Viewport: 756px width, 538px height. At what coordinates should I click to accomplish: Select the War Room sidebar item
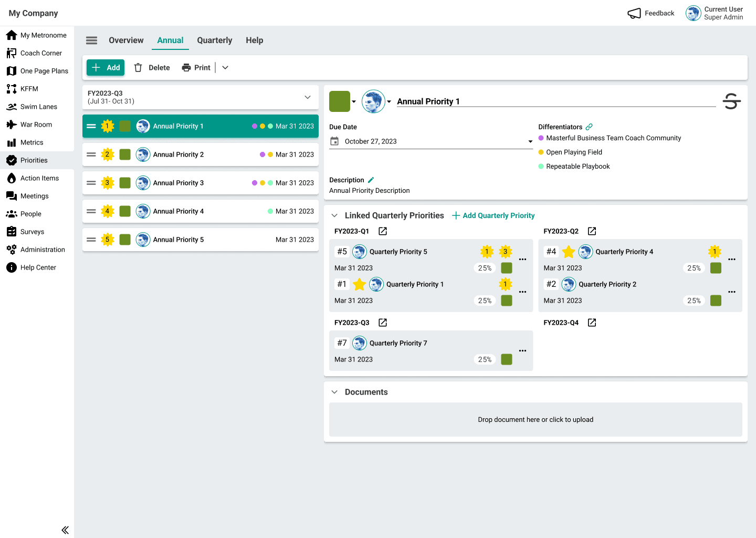(36, 125)
